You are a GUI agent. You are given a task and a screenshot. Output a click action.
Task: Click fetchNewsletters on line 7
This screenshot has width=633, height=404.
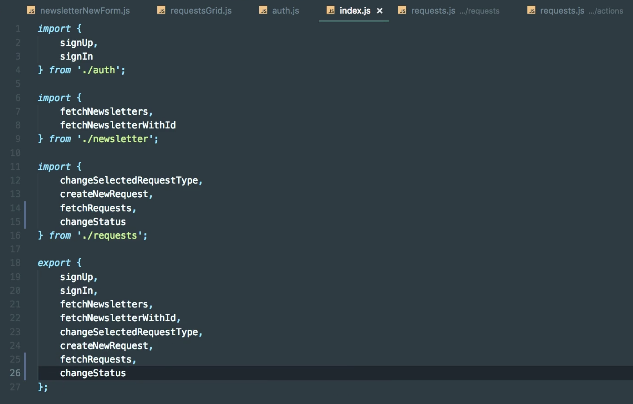pos(104,111)
